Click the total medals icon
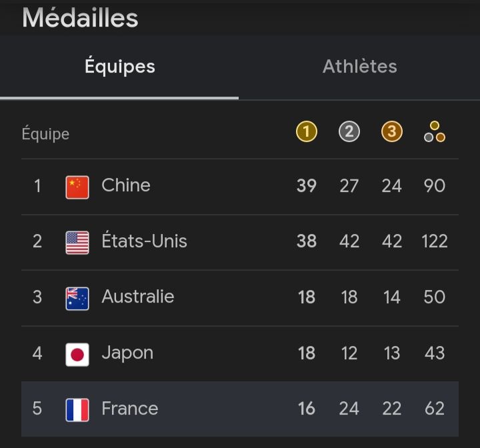This screenshot has width=480, height=448. click(x=435, y=132)
